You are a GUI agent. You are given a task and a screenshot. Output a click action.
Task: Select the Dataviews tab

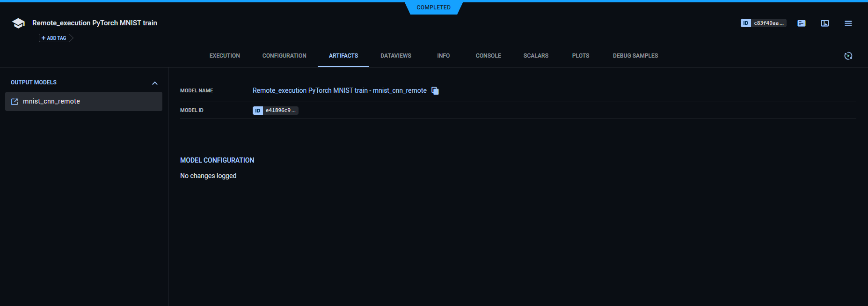(x=395, y=56)
